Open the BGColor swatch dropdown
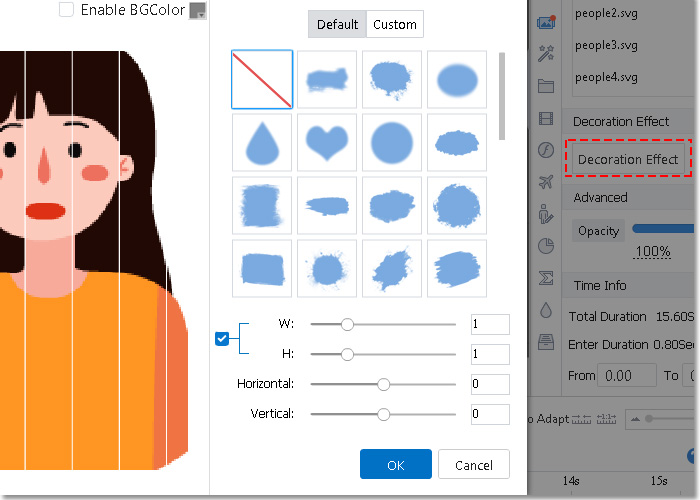 pos(197,10)
